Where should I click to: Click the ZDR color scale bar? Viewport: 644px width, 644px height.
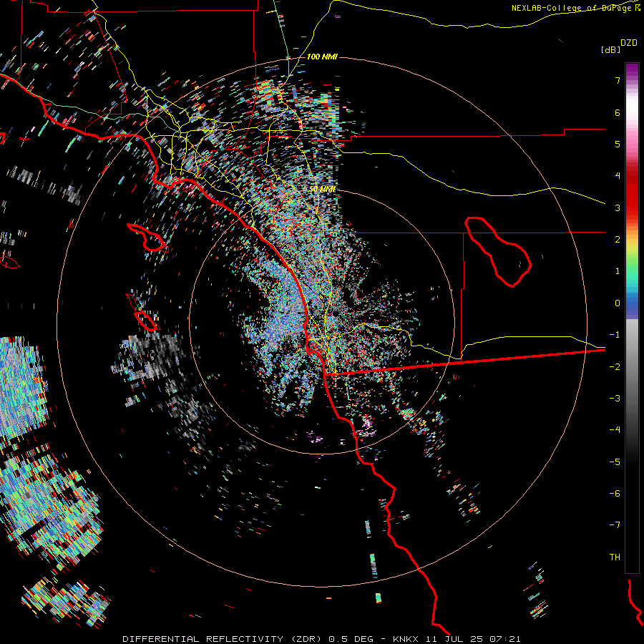(x=632, y=318)
